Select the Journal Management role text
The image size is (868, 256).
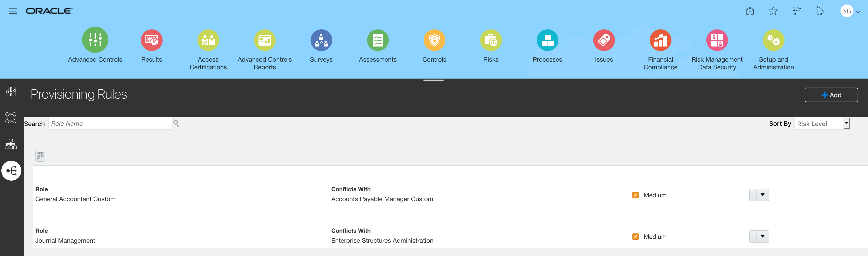65,240
